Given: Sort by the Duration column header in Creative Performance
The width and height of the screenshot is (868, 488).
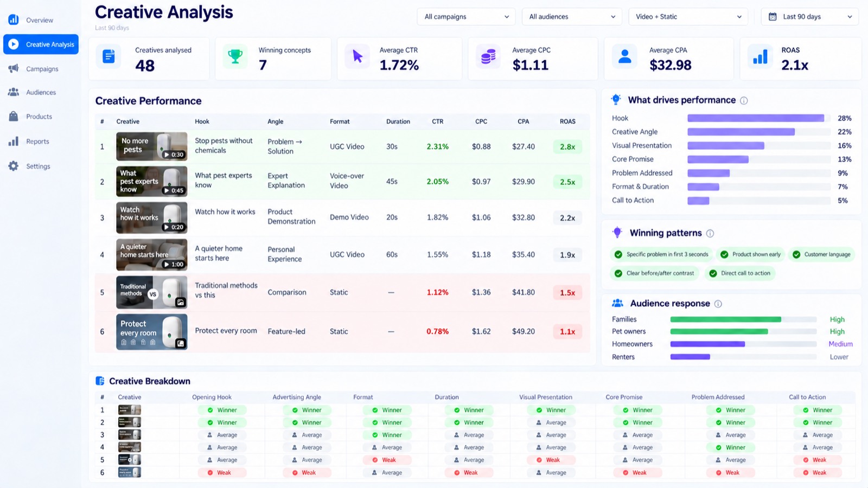Looking at the screenshot, I should (x=398, y=121).
